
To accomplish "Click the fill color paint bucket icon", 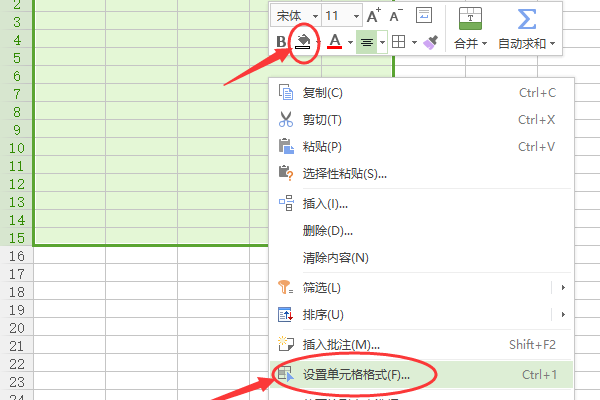I will point(303,41).
